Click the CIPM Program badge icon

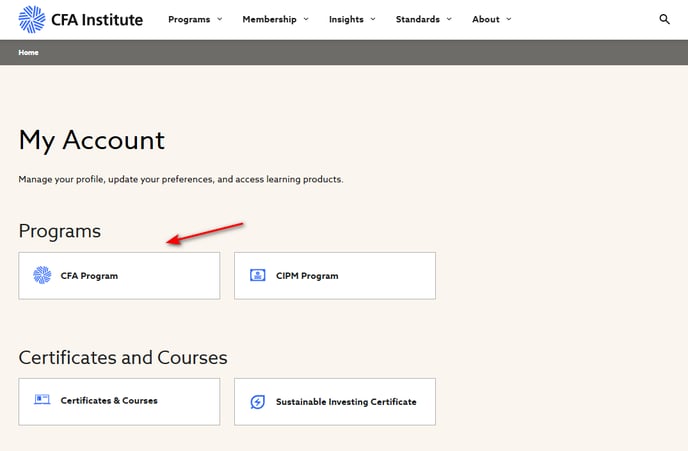click(x=258, y=275)
